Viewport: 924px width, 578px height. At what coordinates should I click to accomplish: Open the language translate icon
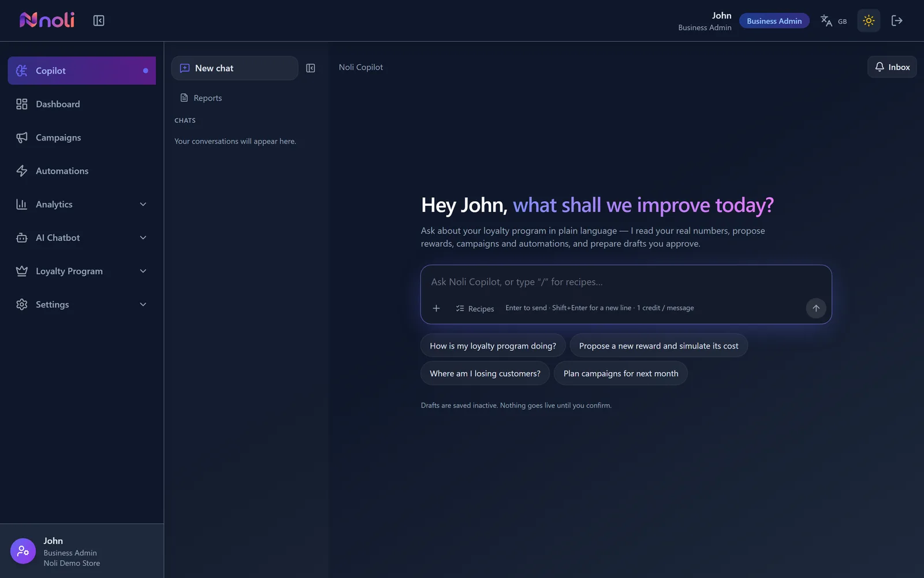coord(826,21)
